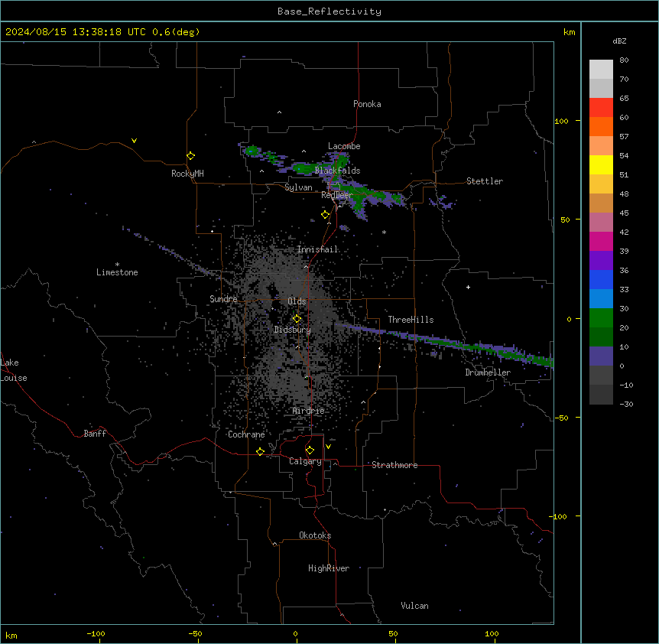Click the yellow diamond marker beside RockyMH
Viewport: 659px width, 644px height.
tap(191, 156)
